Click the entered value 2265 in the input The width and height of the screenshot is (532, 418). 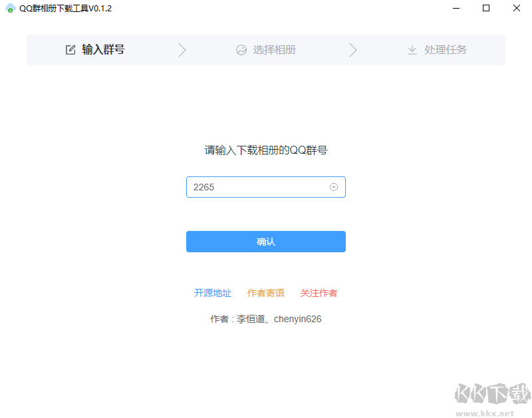point(203,187)
